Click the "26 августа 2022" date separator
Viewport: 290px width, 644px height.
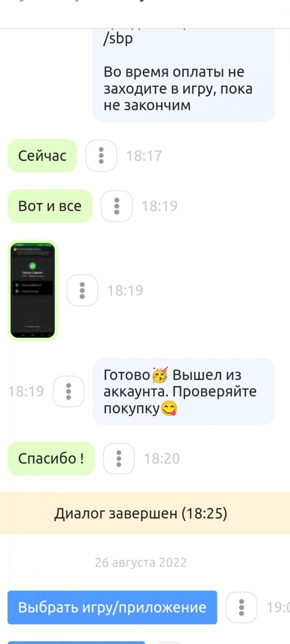click(141, 563)
